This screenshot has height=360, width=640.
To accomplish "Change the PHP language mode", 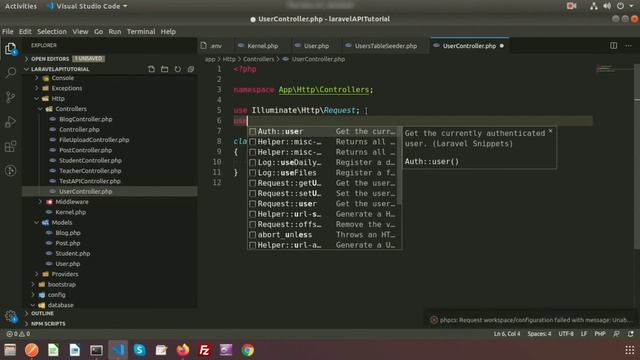I will click(600, 333).
